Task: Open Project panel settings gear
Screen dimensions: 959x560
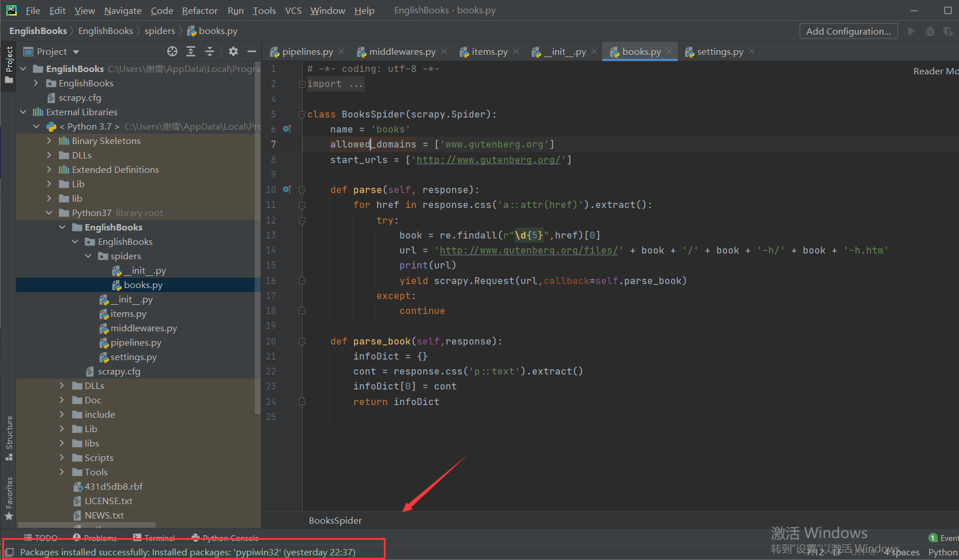Action: point(233,51)
